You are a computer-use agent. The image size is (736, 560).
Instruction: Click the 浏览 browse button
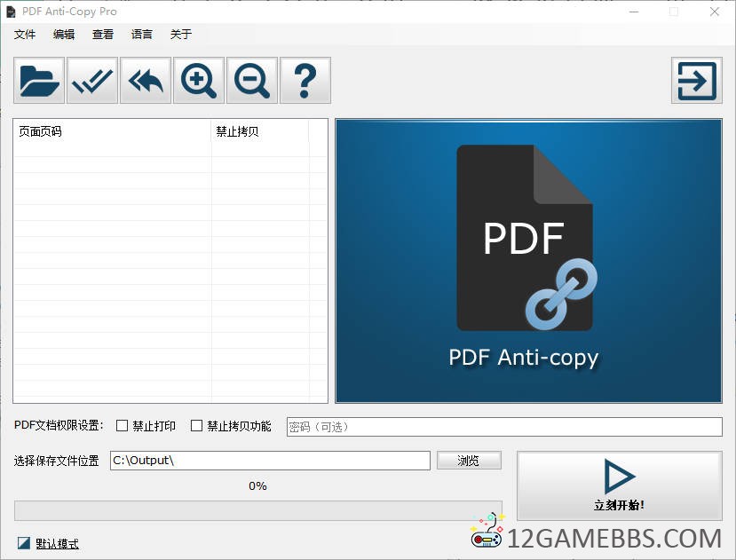point(469,461)
